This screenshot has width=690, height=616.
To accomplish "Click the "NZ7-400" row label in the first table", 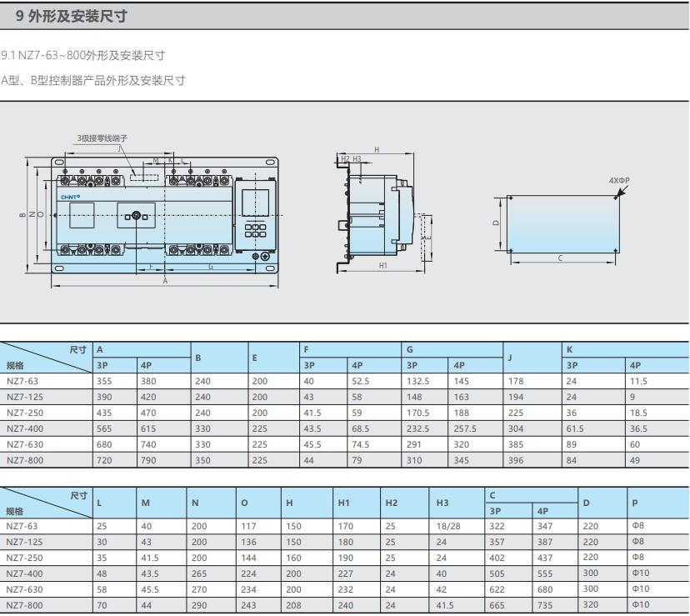I will 25,428.
